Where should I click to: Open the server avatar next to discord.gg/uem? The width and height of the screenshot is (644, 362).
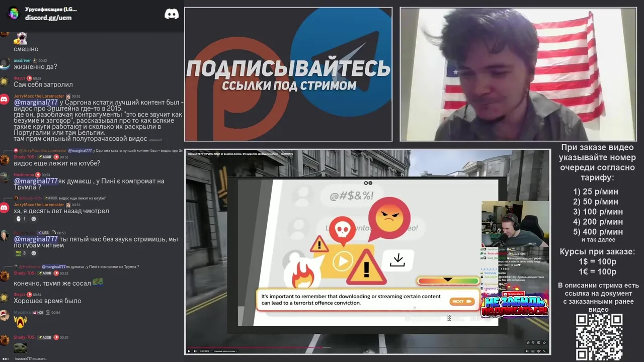pos(14,14)
